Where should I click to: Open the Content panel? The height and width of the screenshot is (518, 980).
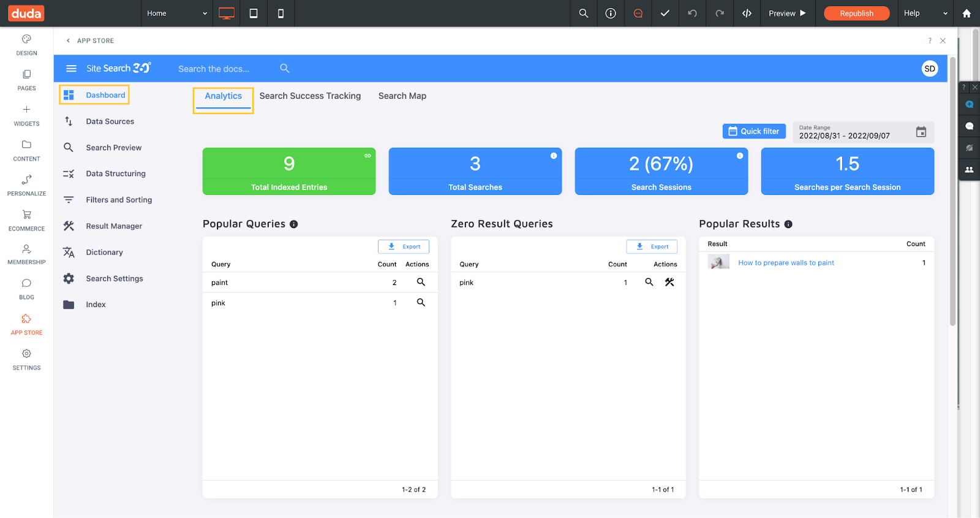[26, 150]
